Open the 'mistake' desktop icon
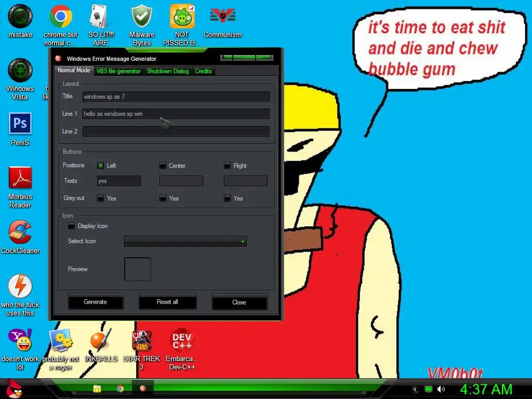 pyautogui.click(x=20, y=21)
